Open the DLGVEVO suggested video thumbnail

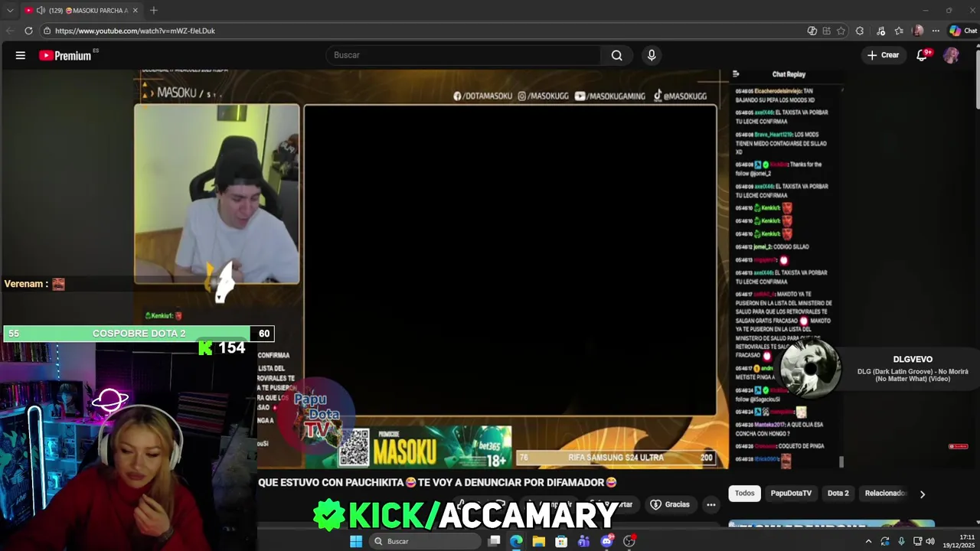click(810, 370)
